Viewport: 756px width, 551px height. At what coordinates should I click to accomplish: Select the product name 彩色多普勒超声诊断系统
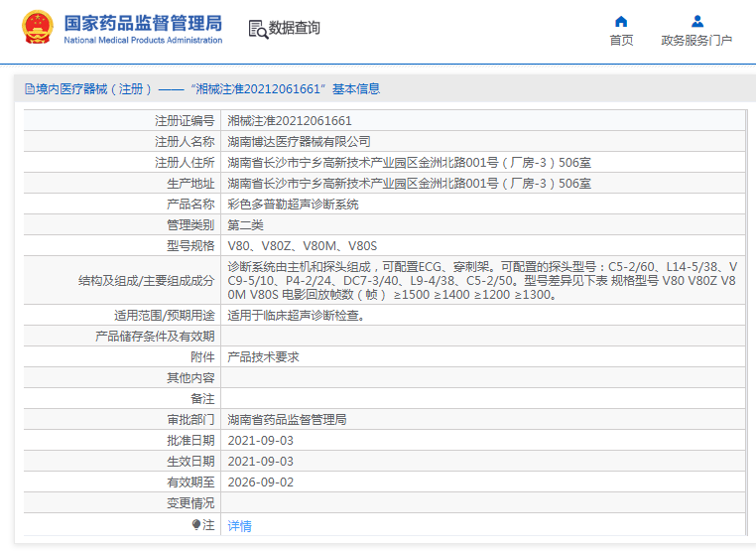293,205
